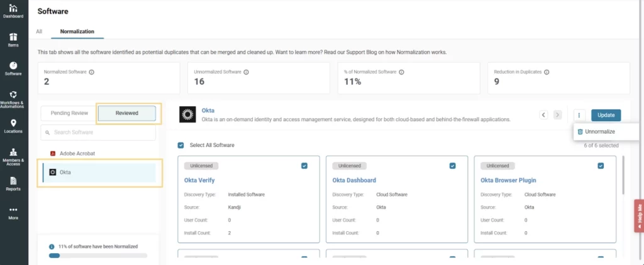Click info icon beside Unnormalized Software
This screenshot has width=644, height=265.
coord(246,72)
